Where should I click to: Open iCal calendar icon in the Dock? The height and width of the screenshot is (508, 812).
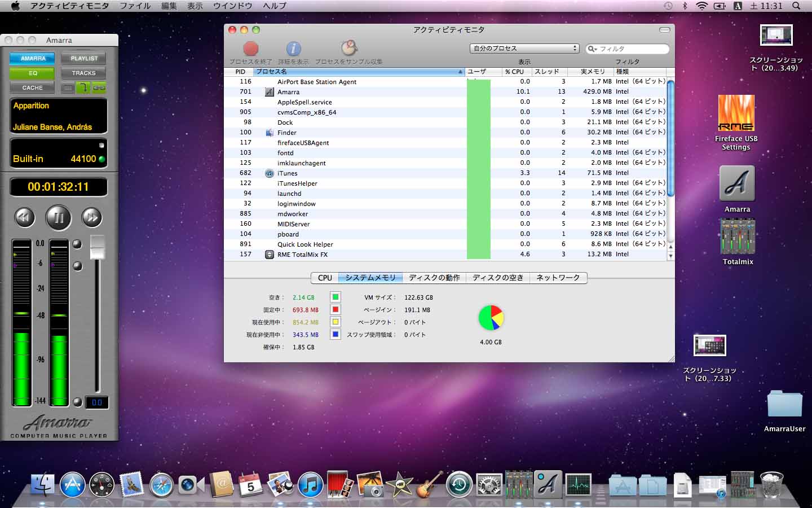pos(250,484)
